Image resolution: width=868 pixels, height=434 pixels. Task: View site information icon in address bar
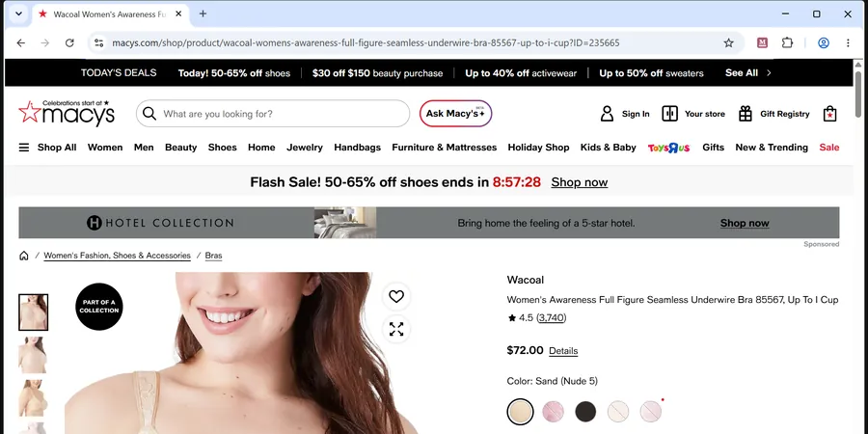pos(98,42)
